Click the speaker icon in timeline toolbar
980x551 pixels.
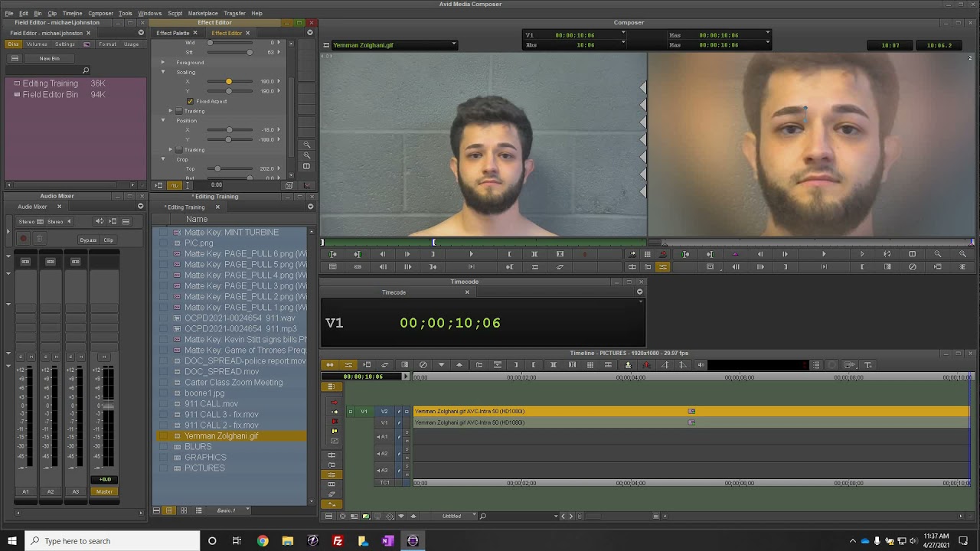(701, 365)
